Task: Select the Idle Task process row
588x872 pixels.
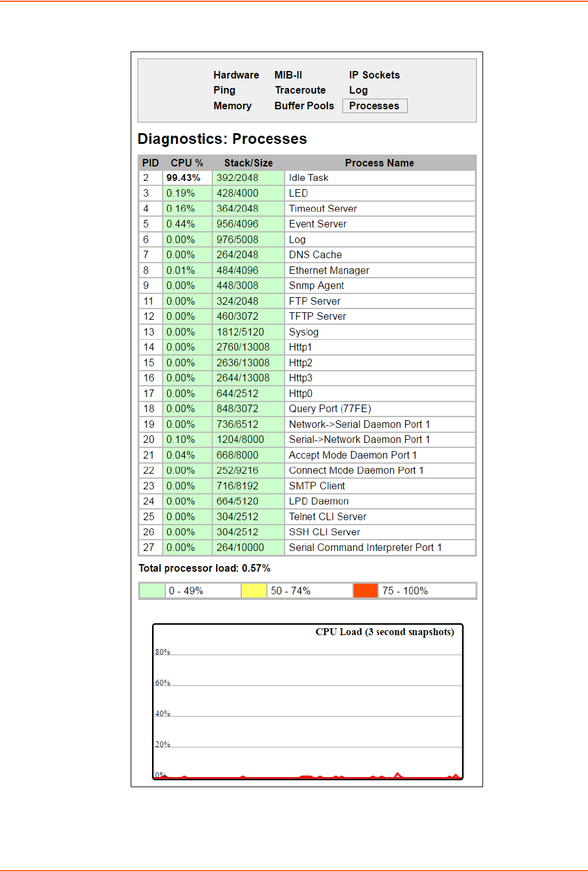Action: point(308,178)
